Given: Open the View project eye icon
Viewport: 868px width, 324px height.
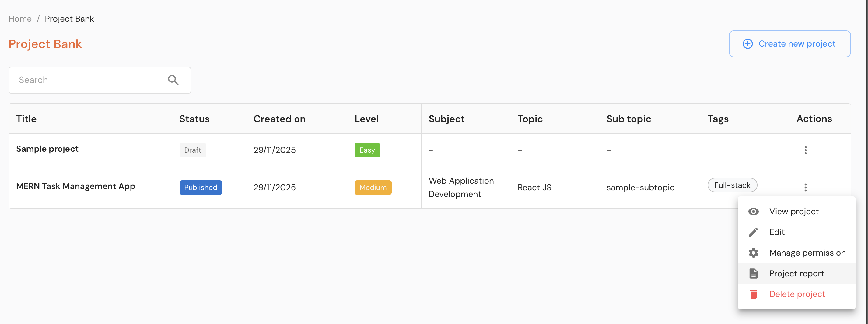Looking at the screenshot, I should coord(754,211).
